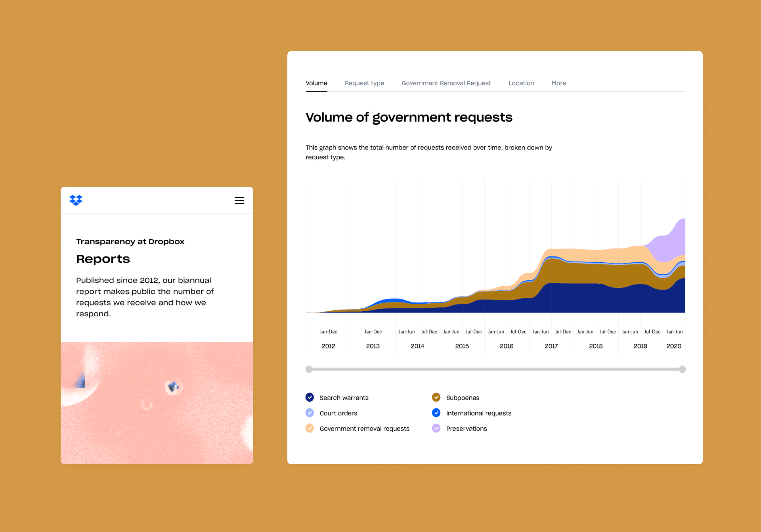Click the Government removal requests legend label
The height and width of the screenshot is (532, 761).
pos(364,429)
